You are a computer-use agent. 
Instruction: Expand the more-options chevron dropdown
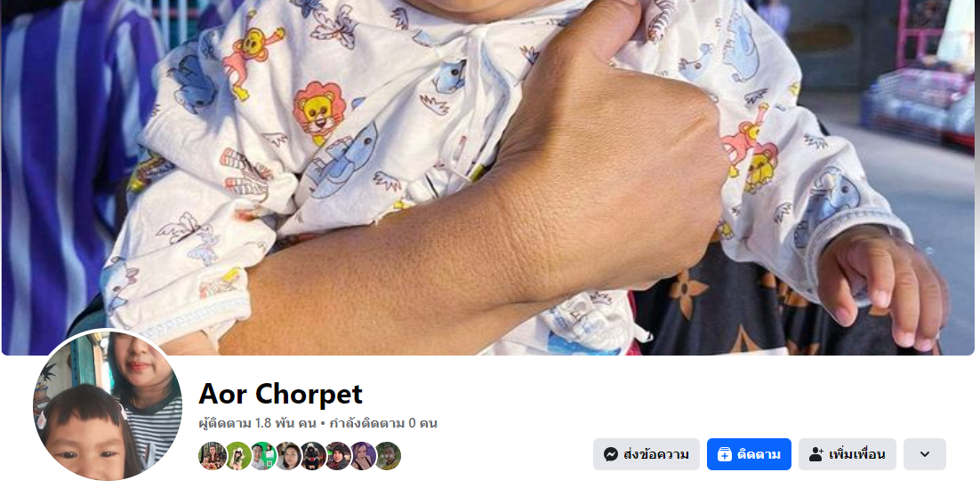pos(924,454)
